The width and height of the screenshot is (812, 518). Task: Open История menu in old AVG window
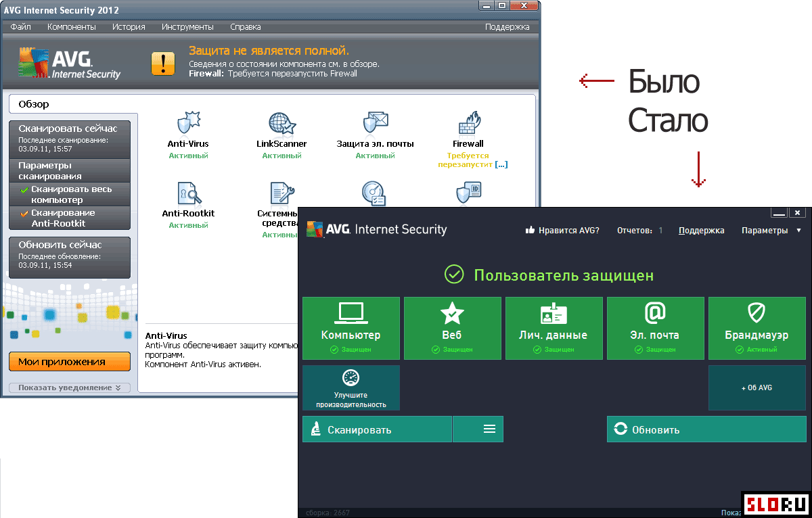pos(129,27)
